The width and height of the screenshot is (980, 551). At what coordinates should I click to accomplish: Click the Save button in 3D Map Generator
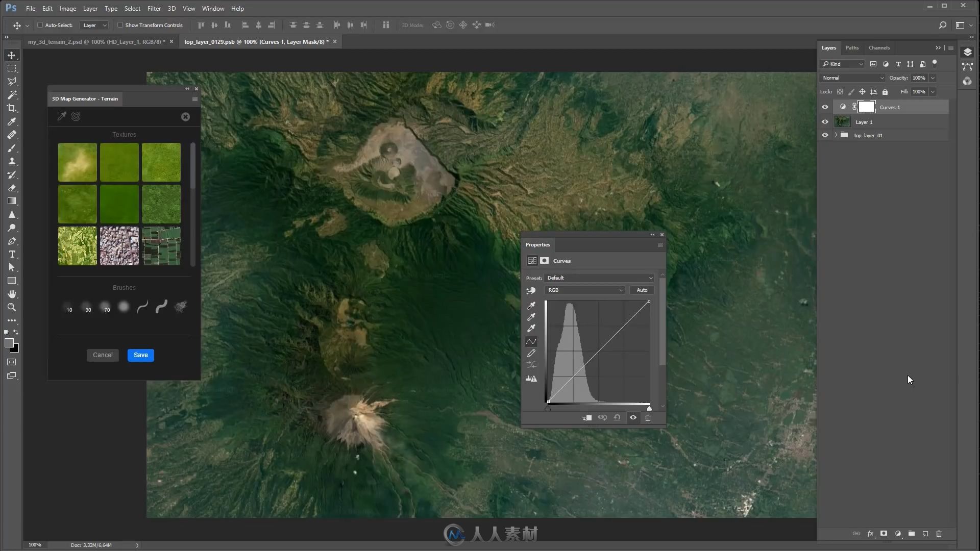click(141, 355)
